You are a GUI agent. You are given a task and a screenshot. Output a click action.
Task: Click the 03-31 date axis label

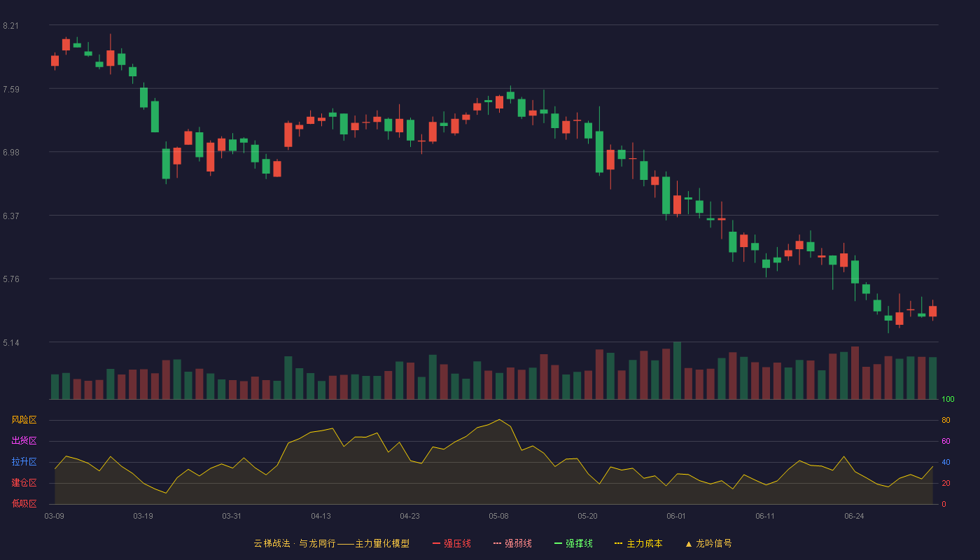tap(232, 516)
